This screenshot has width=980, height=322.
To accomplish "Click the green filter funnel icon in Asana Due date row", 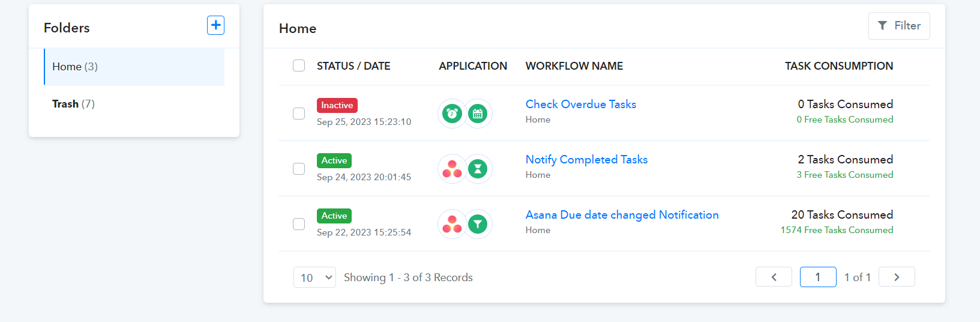I will coord(478,224).
